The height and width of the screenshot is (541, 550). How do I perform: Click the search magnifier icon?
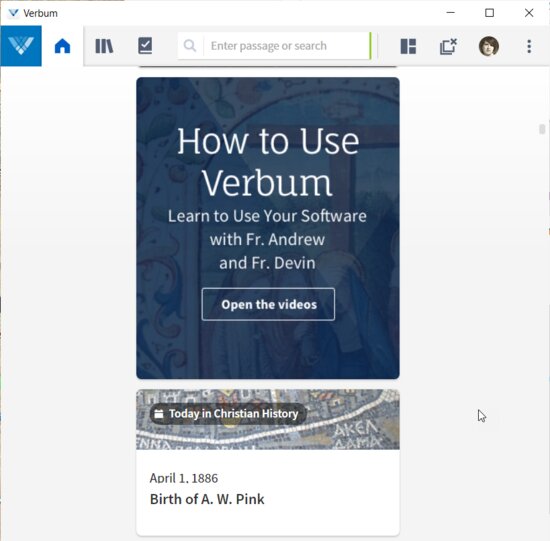coord(190,46)
